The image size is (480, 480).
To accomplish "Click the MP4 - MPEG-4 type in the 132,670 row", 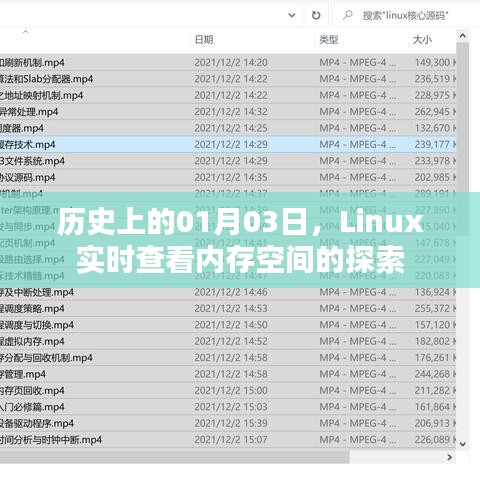I will tap(358, 128).
